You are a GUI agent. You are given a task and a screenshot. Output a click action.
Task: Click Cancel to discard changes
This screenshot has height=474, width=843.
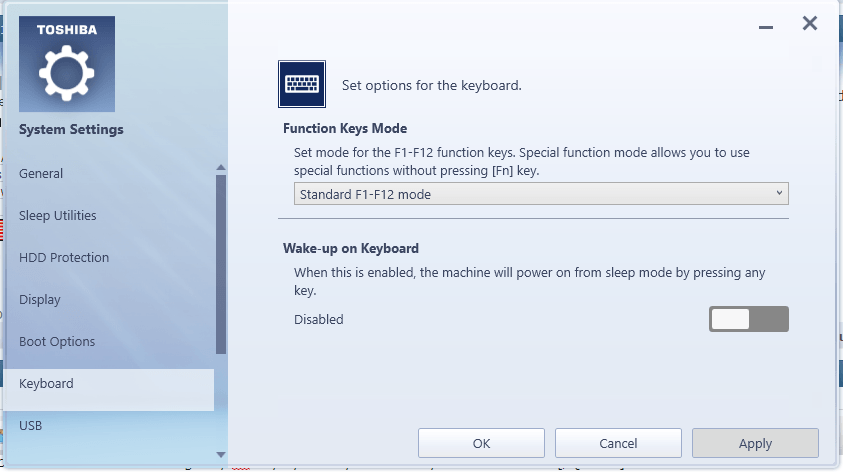point(618,443)
